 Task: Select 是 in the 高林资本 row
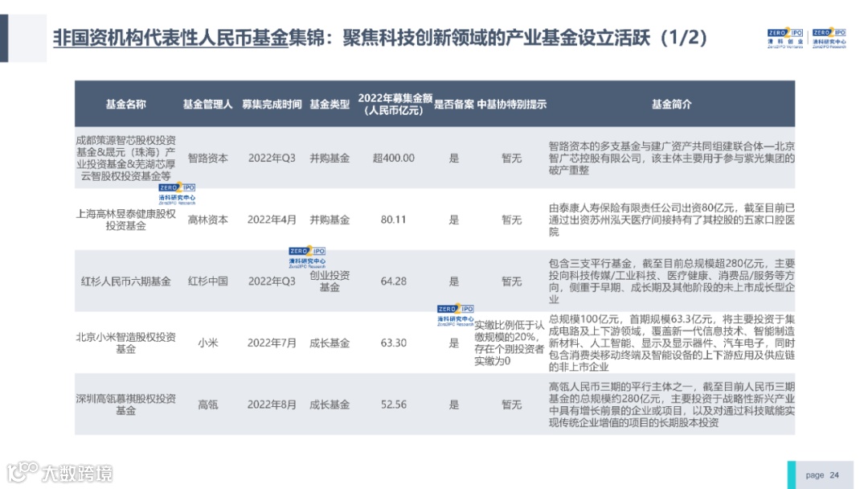coord(454,220)
